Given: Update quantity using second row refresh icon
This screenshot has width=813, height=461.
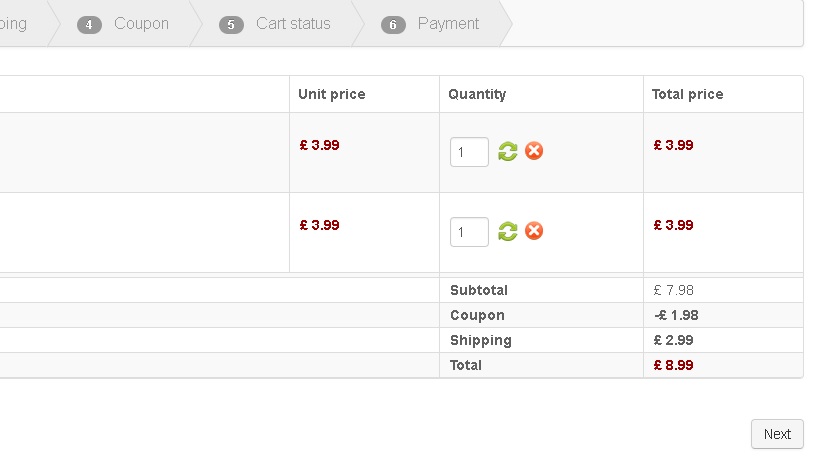Looking at the screenshot, I should 508,231.
